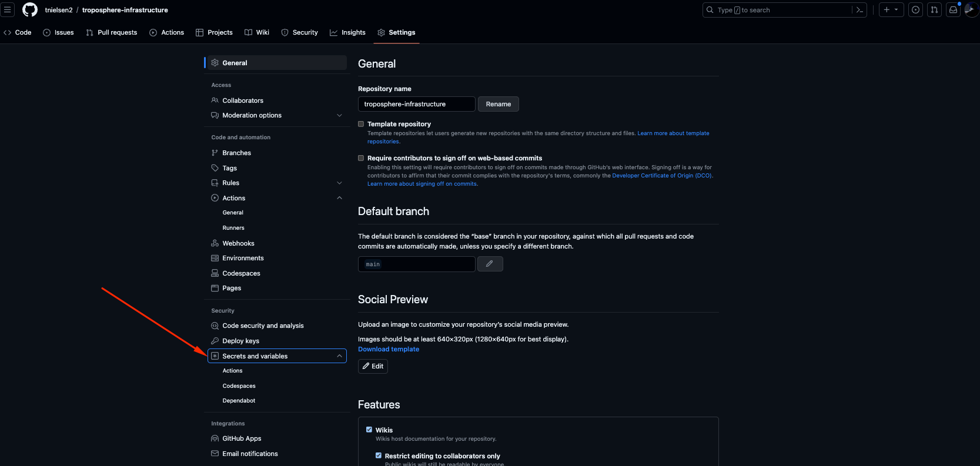Open the issues shortcut icon in header

(915, 10)
